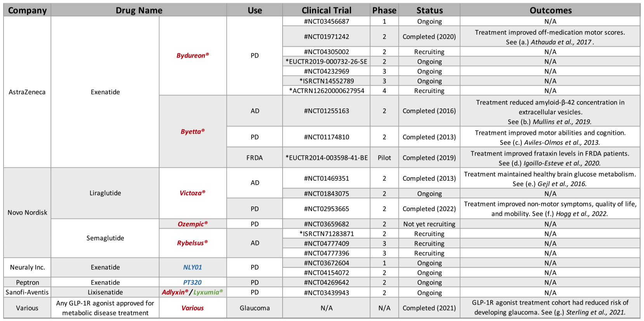
Task: Click the Company column header
Action: [x=27, y=10]
